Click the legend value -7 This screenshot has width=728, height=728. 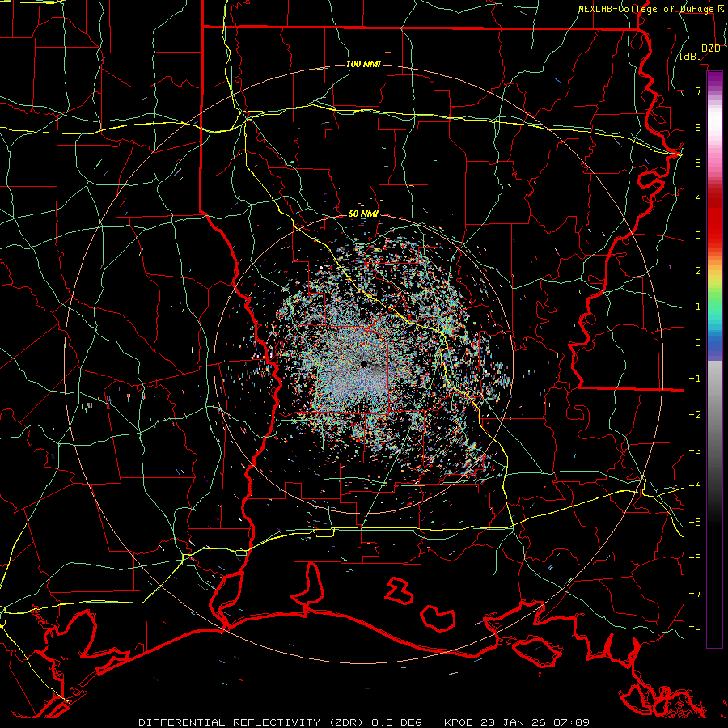click(695, 594)
